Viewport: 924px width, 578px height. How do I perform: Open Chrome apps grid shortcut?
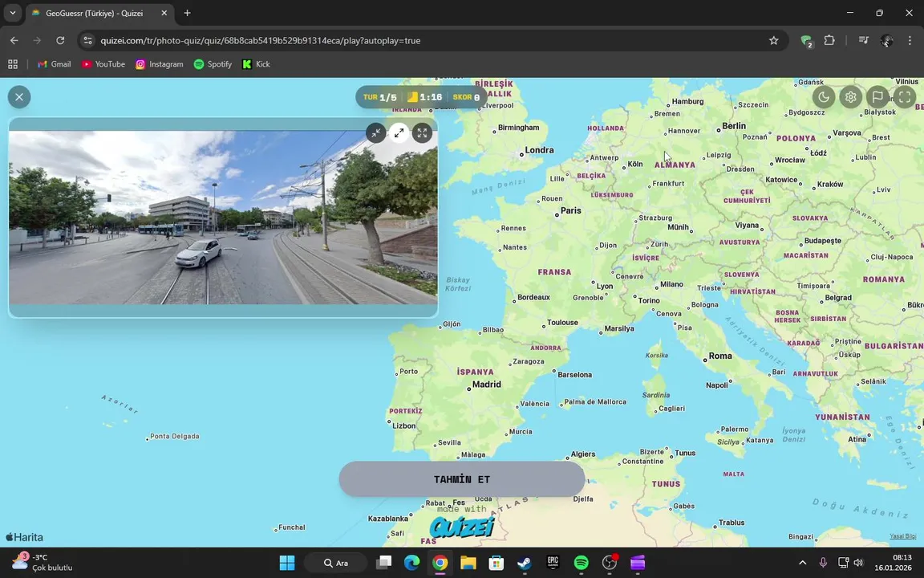coord(12,64)
